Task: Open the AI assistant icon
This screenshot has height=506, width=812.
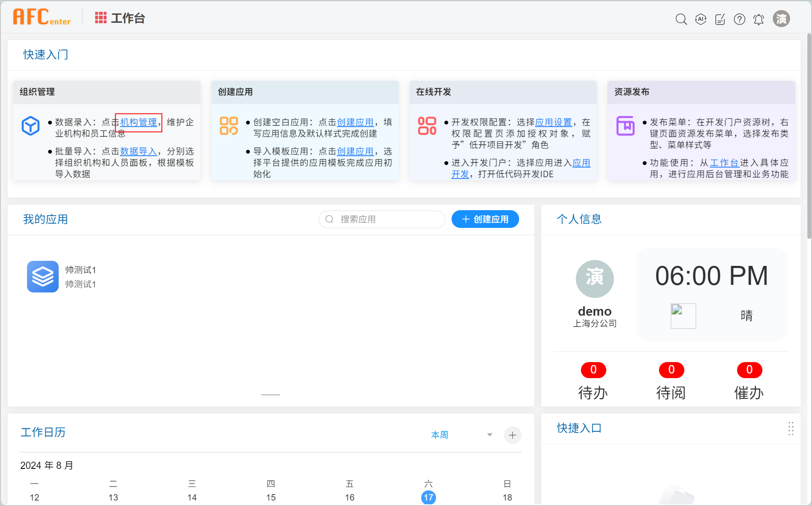Action: [x=701, y=19]
